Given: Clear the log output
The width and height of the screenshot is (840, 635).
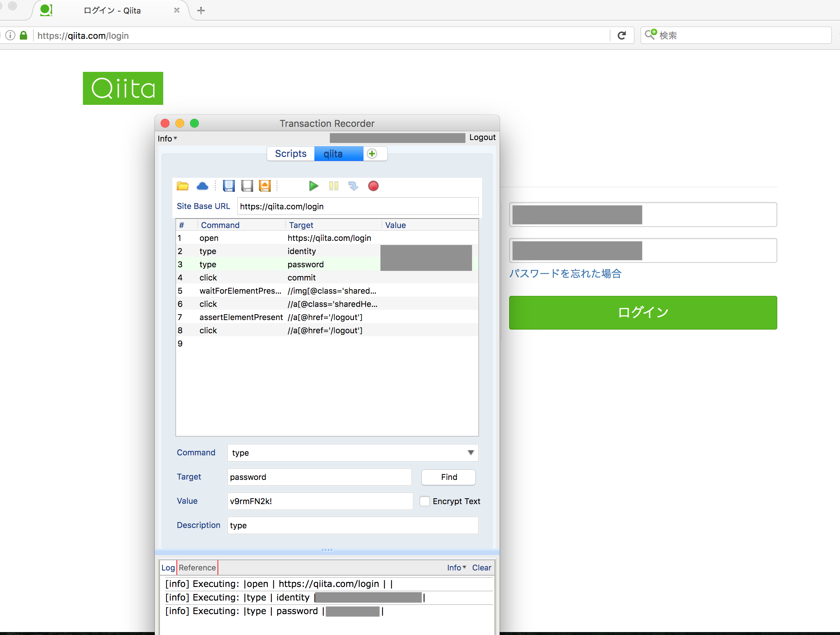Looking at the screenshot, I should tap(481, 568).
